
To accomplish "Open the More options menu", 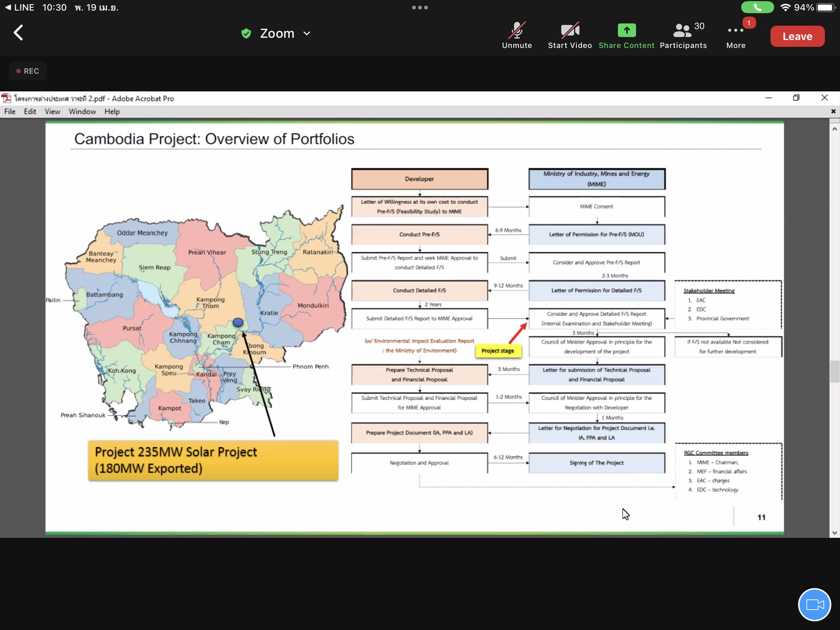I will [x=736, y=36].
